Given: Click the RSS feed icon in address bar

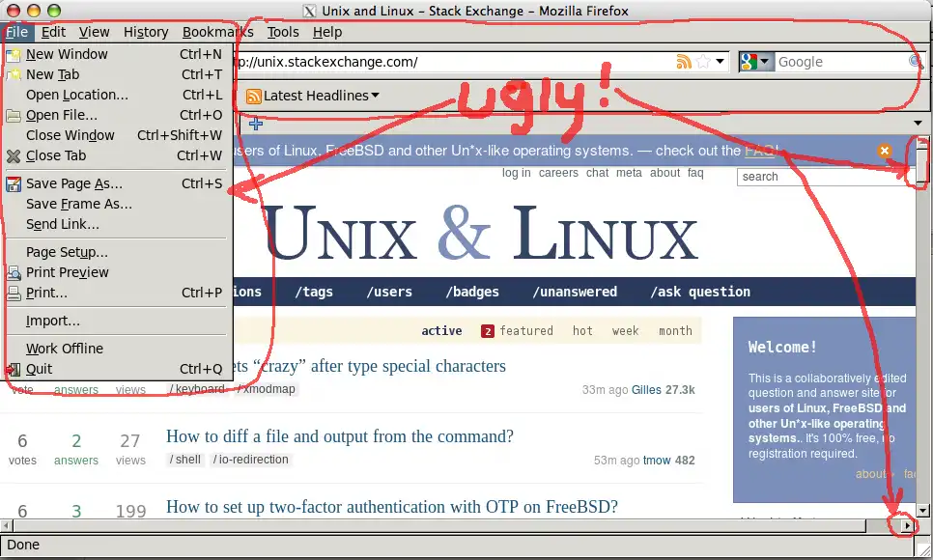Looking at the screenshot, I should (684, 61).
